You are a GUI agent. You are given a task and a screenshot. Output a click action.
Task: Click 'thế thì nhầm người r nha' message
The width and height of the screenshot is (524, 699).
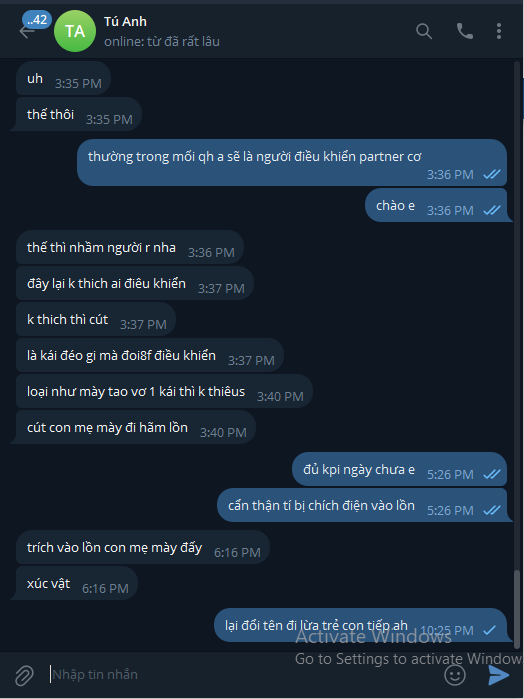pyautogui.click(x=130, y=247)
